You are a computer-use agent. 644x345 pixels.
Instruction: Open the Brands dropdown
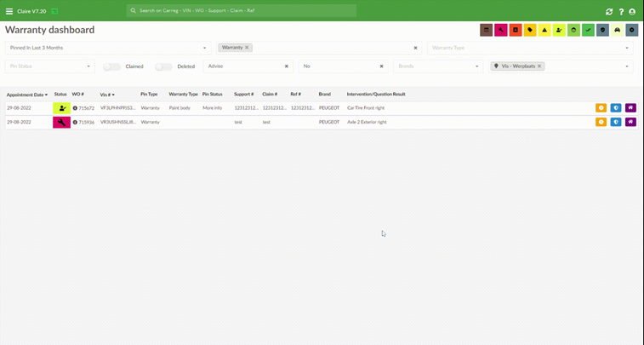tap(439, 66)
